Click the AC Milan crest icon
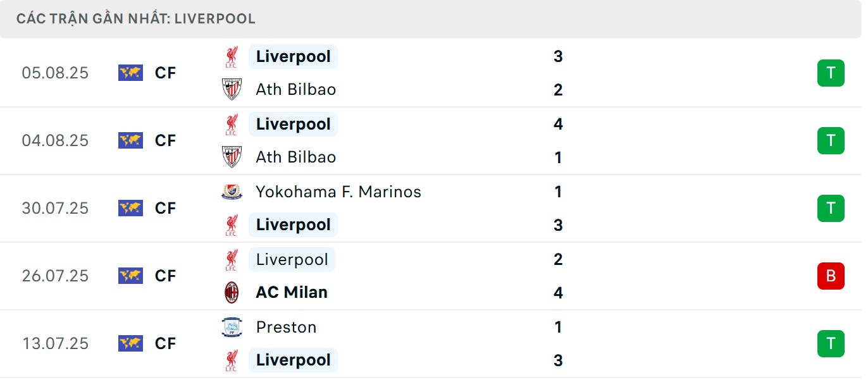Screen dimensions: 868x387 point(232,292)
